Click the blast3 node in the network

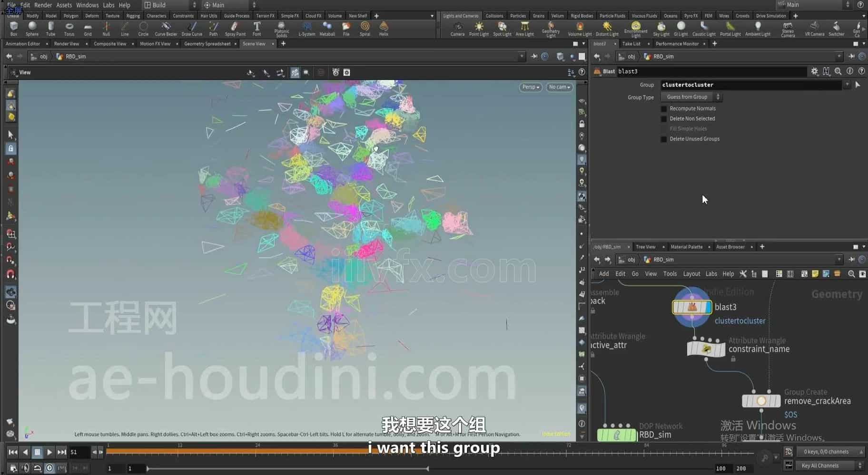692,307
